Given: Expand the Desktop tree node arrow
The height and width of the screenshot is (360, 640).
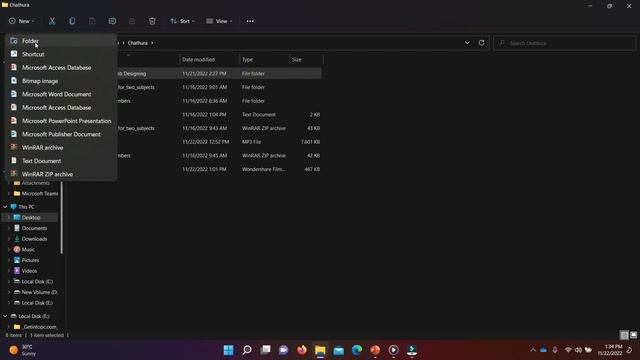Looking at the screenshot, I should tap(9, 218).
